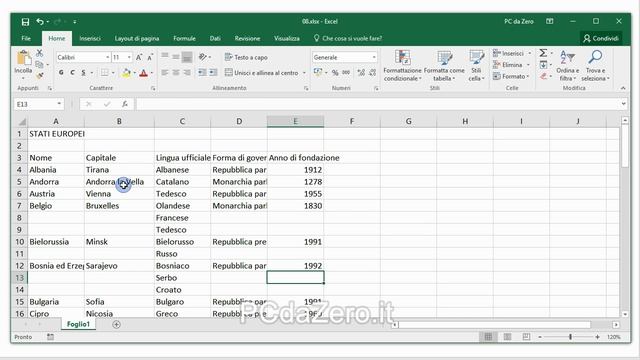This screenshot has height=360, width=640.
Task: Open Formattazione condizionale menu
Action: click(402, 65)
